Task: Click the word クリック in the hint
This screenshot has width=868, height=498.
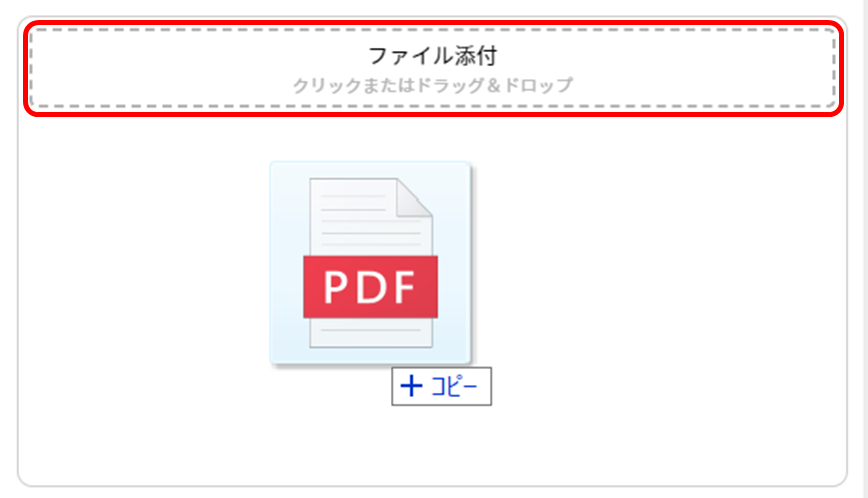Action: click(327, 85)
